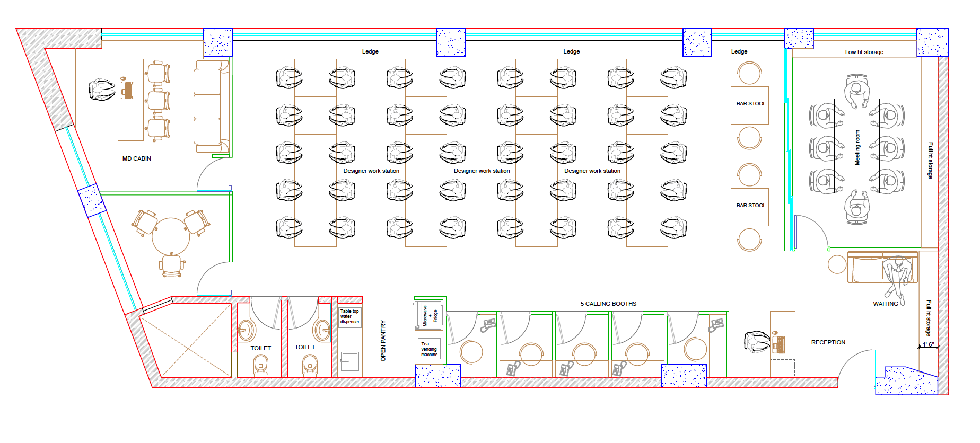Select the upper BAR STOOL table

tap(749, 105)
